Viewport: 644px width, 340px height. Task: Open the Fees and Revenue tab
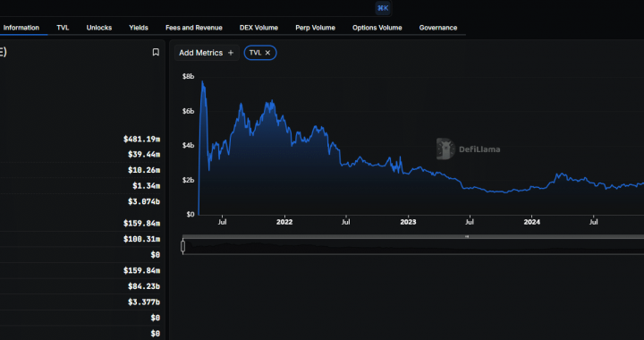tap(194, 28)
